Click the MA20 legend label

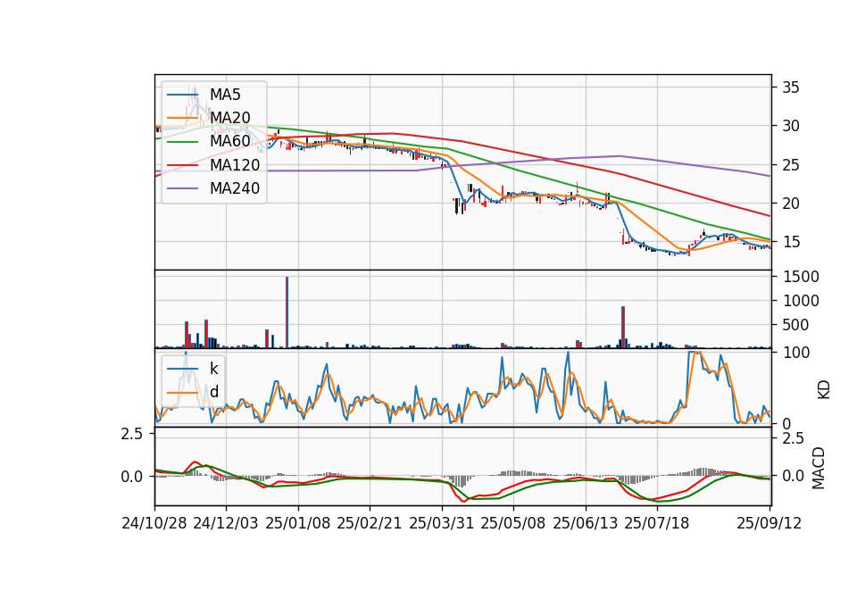click(229, 118)
